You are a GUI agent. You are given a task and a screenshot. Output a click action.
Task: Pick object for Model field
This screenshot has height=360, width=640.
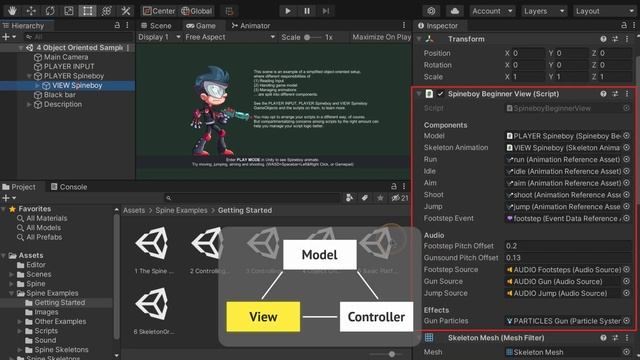point(627,136)
